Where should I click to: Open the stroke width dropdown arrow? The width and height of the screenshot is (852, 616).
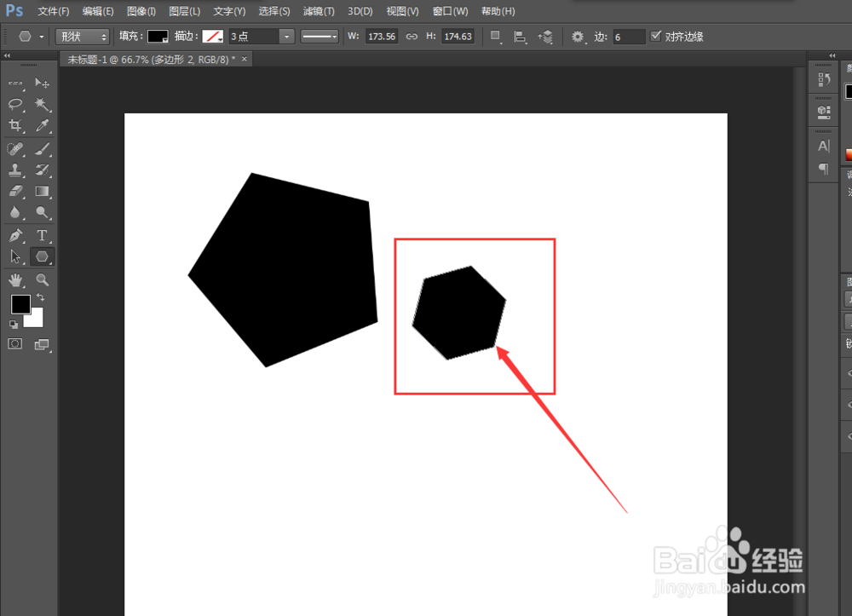(x=286, y=37)
